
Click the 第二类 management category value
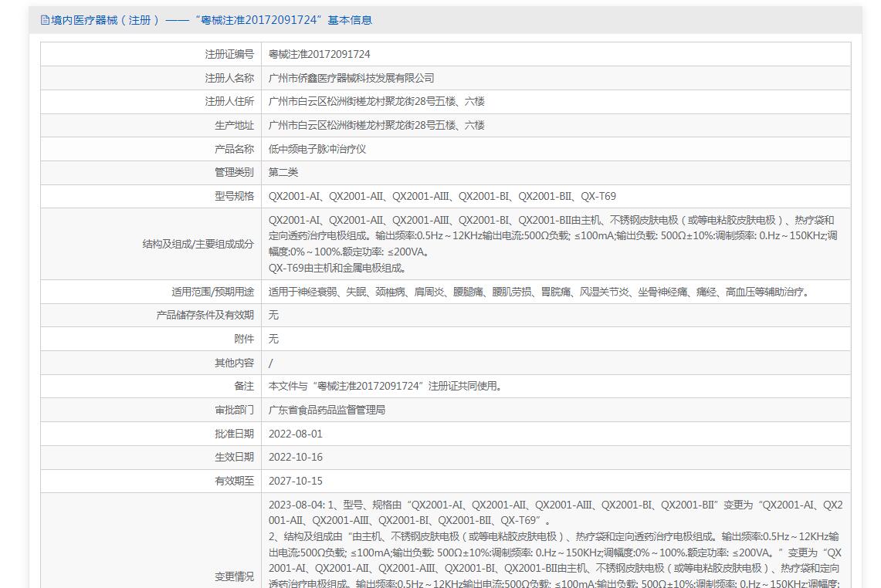[x=283, y=172]
